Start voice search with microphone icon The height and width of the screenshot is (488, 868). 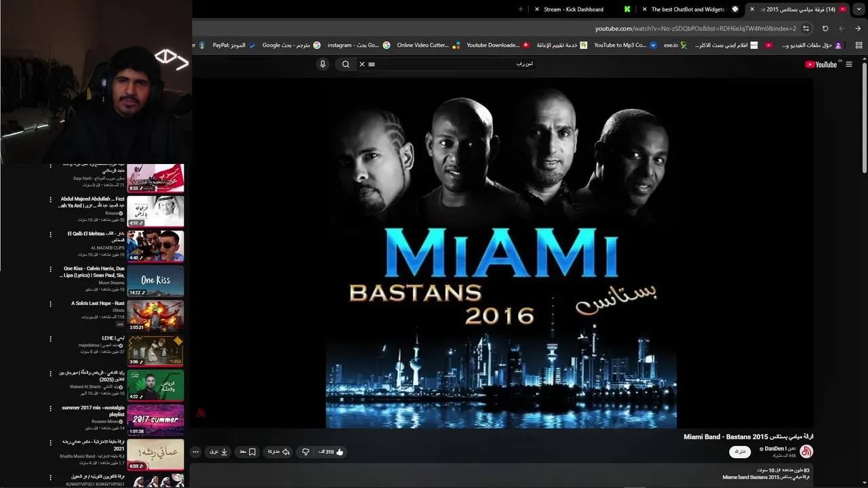pos(323,64)
